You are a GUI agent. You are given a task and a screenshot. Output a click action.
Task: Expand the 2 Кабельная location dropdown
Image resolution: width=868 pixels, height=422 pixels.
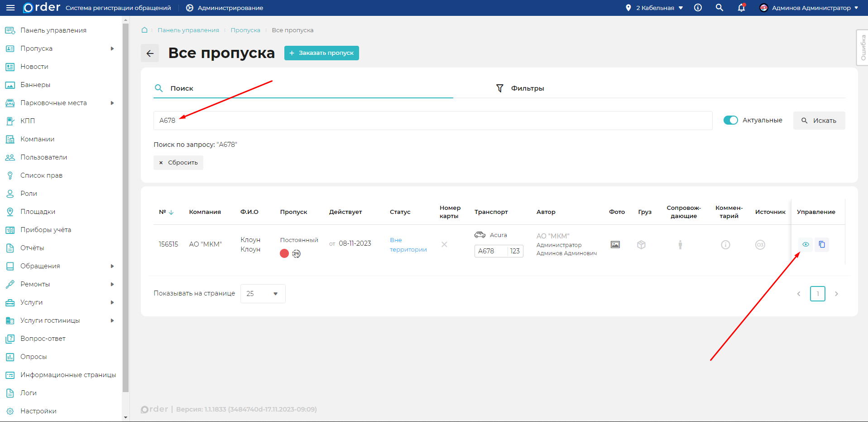pos(655,8)
